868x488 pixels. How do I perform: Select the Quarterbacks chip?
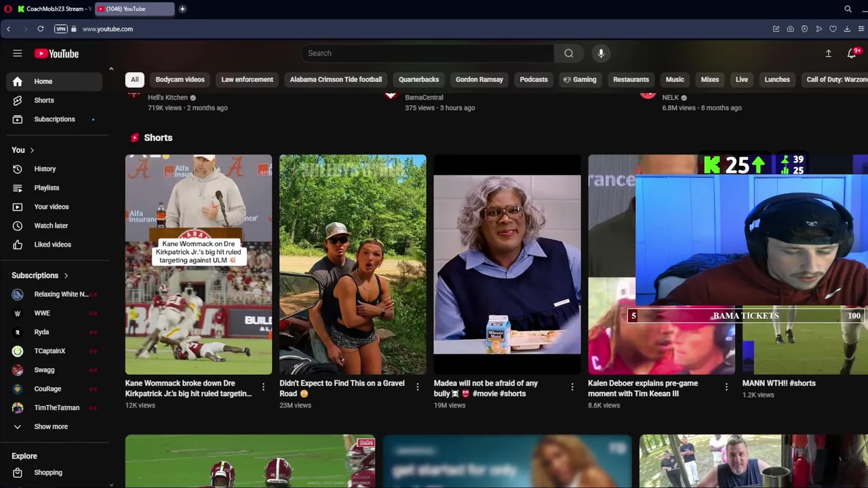tap(418, 79)
